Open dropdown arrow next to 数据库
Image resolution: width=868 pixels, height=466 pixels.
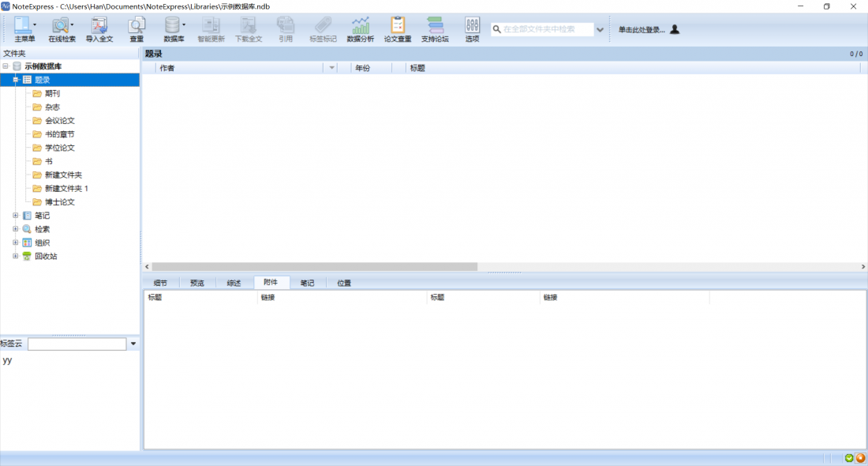(x=184, y=25)
